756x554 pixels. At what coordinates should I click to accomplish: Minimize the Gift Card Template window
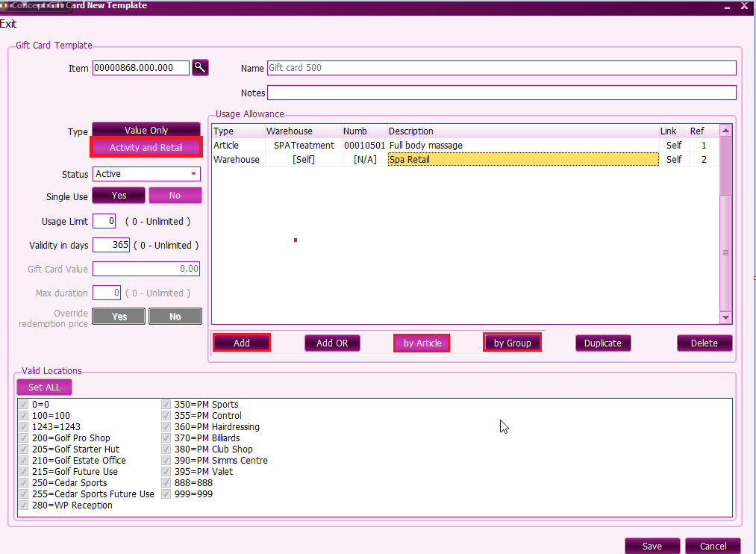coord(728,6)
